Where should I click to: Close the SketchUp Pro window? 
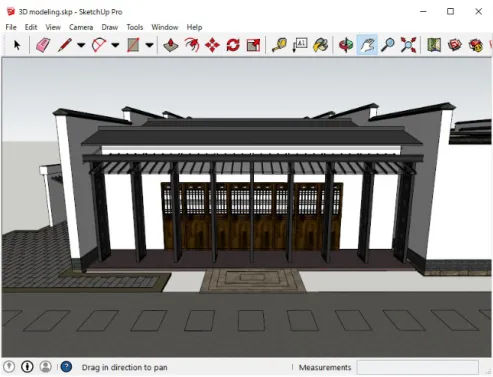click(478, 11)
